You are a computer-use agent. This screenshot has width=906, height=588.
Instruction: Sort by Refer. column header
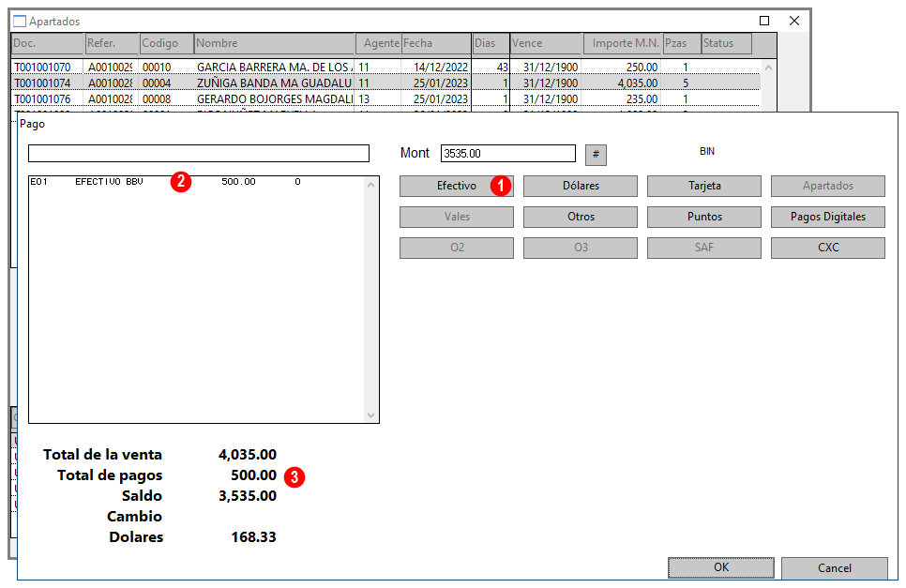tap(113, 43)
